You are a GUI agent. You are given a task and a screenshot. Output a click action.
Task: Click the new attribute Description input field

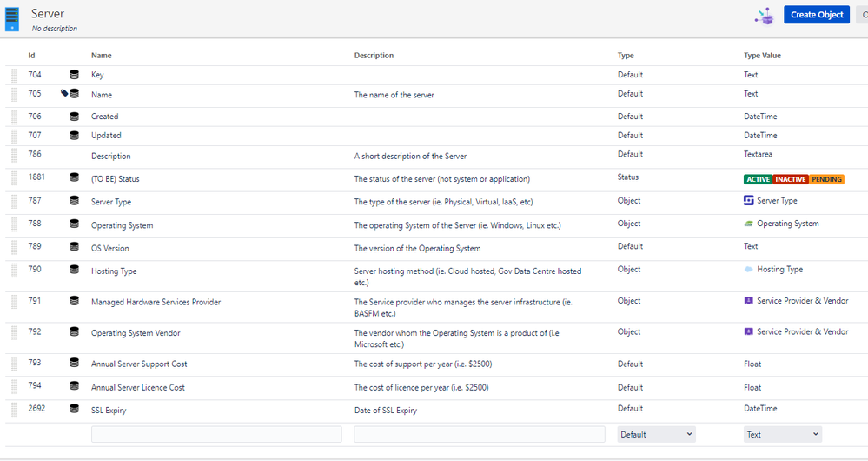[480, 434]
